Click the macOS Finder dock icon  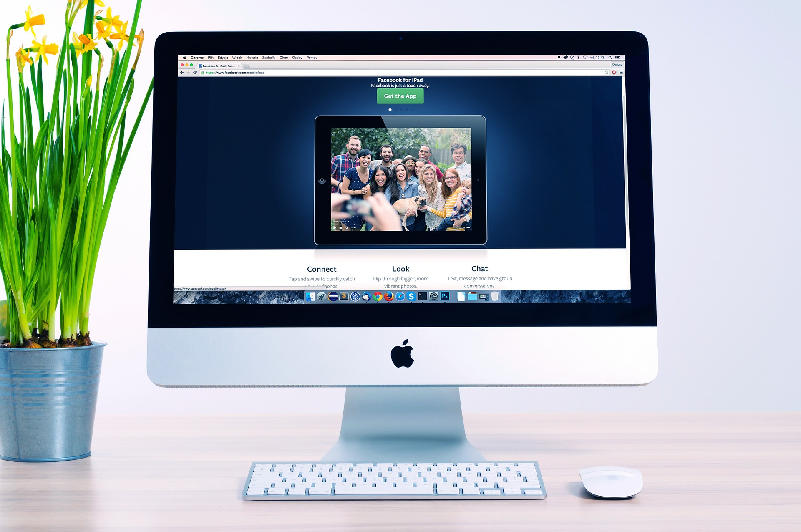(x=310, y=297)
